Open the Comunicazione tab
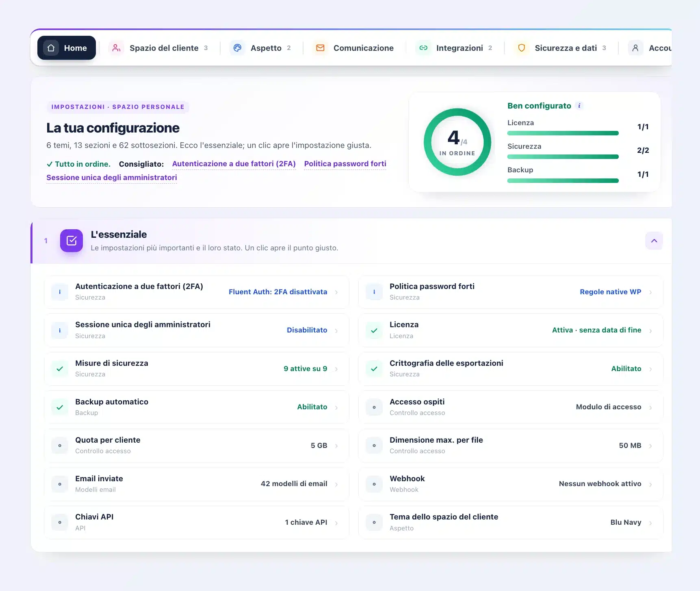 [x=354, y=48]
